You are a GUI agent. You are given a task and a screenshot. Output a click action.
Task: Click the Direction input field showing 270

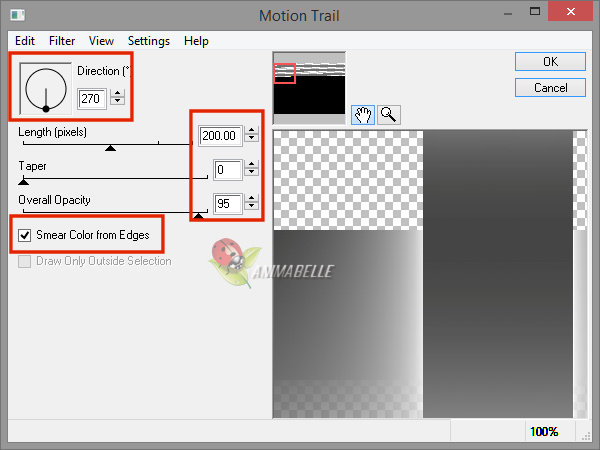tap(92, 99)
